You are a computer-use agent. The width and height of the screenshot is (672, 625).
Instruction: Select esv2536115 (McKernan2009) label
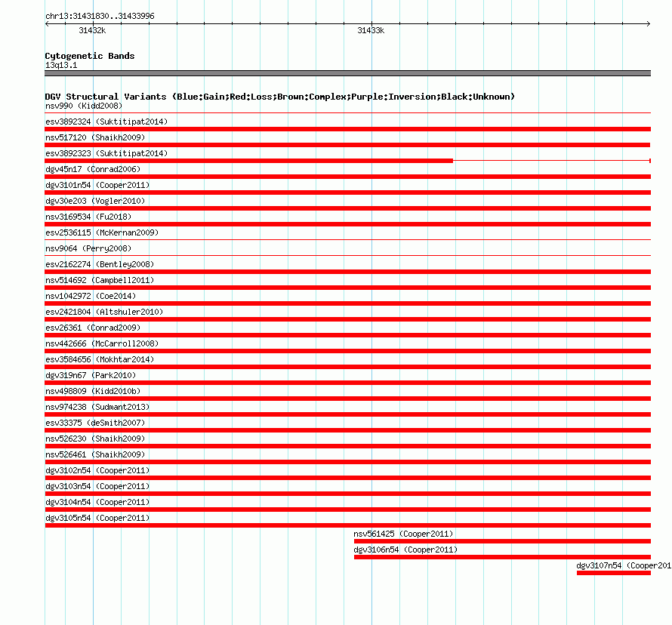click(102, 232)
